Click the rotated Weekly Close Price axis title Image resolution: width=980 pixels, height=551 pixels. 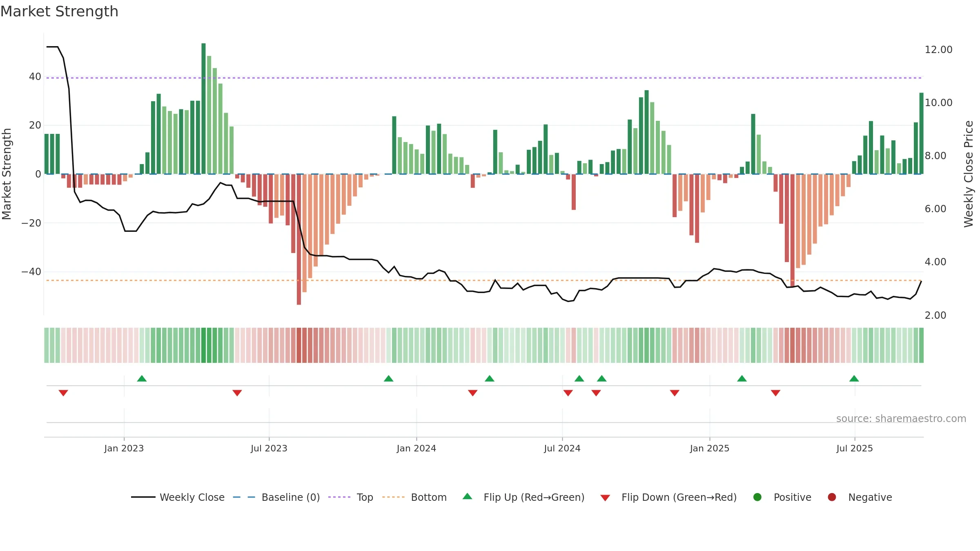click(x=969, y=174)
